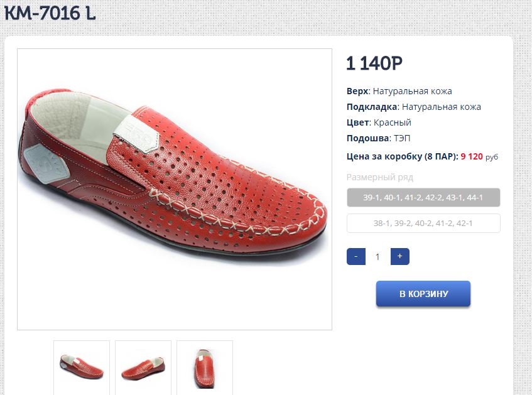The width and height of the screenshot is (532, 395).
Task: Open the first side-view shoe thumbnail
Action: coord(82,366)
